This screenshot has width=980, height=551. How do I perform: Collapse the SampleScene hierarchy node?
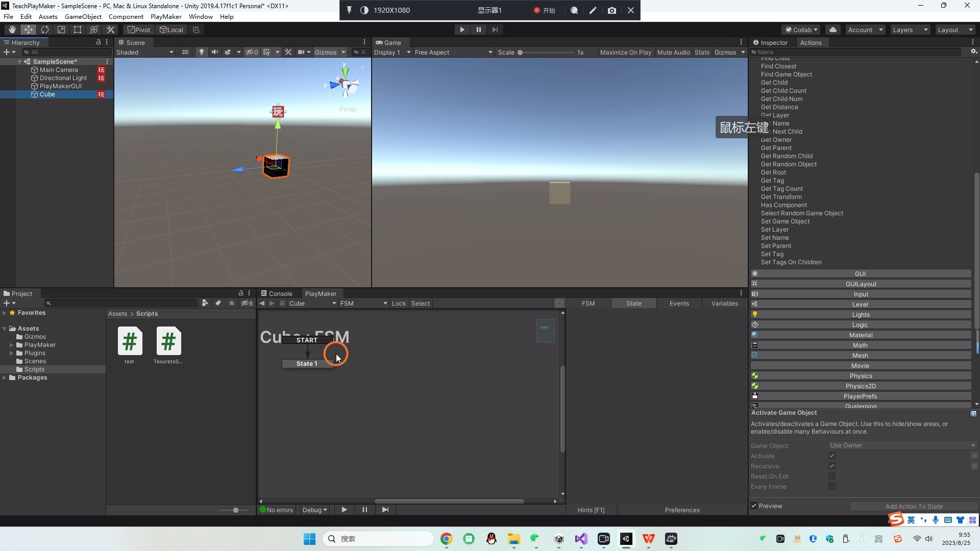[19, 62]
